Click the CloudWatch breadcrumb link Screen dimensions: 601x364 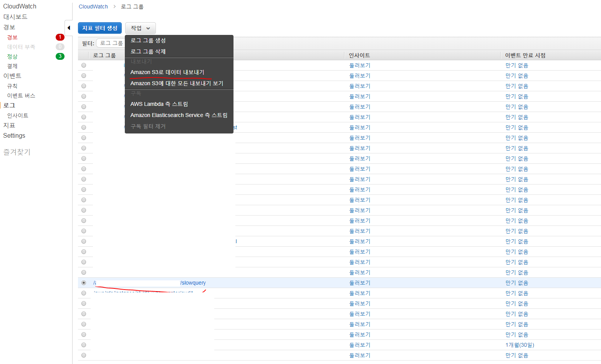(93, 7)
